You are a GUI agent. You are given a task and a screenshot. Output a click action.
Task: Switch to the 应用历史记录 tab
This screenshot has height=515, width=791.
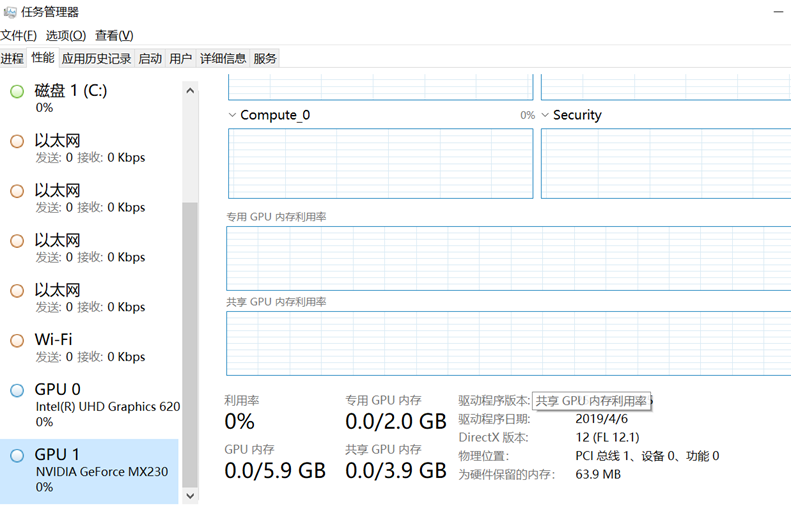(96, 59)
